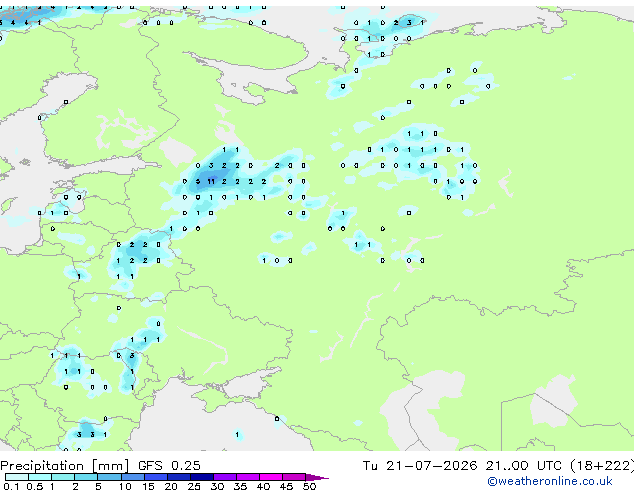Pick the 10–15 mm legend swatch
The height and width of the screenshot is (490, 634).
(133, 477)
